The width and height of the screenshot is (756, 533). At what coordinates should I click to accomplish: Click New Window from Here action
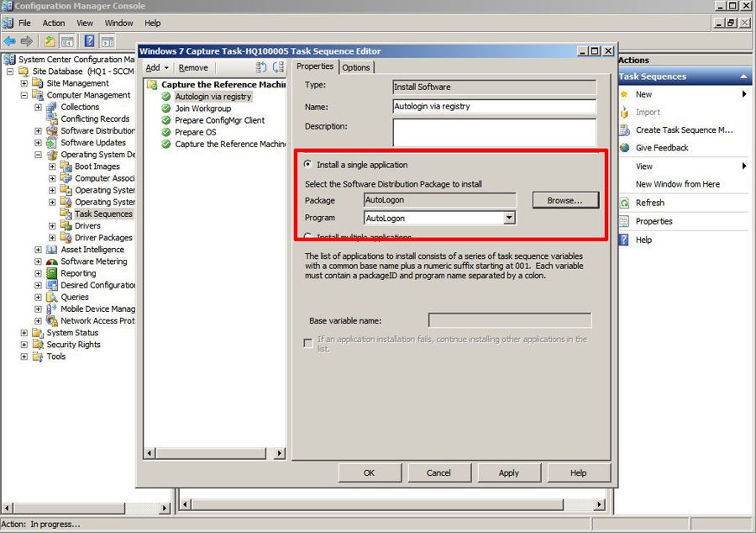point(677,184)
